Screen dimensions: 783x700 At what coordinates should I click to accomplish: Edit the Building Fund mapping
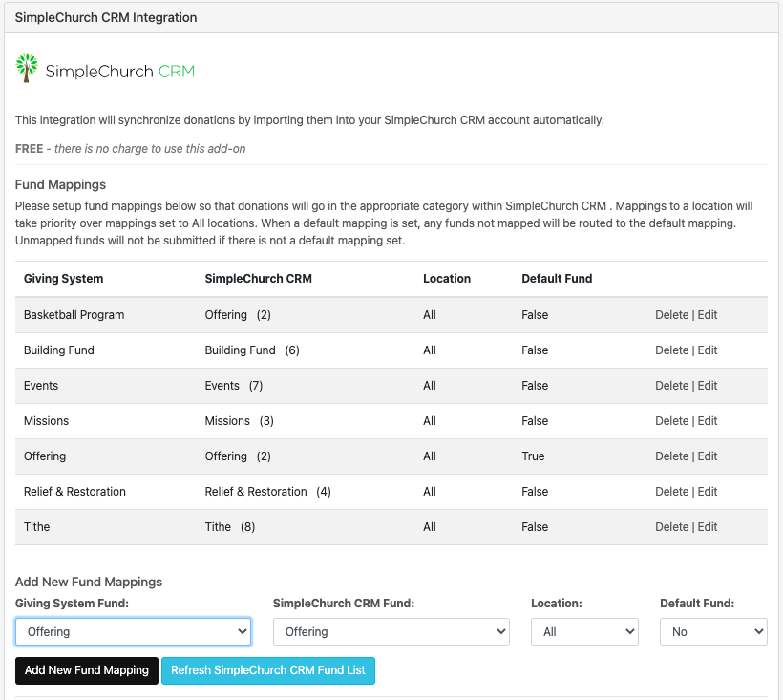pos(708,350)
